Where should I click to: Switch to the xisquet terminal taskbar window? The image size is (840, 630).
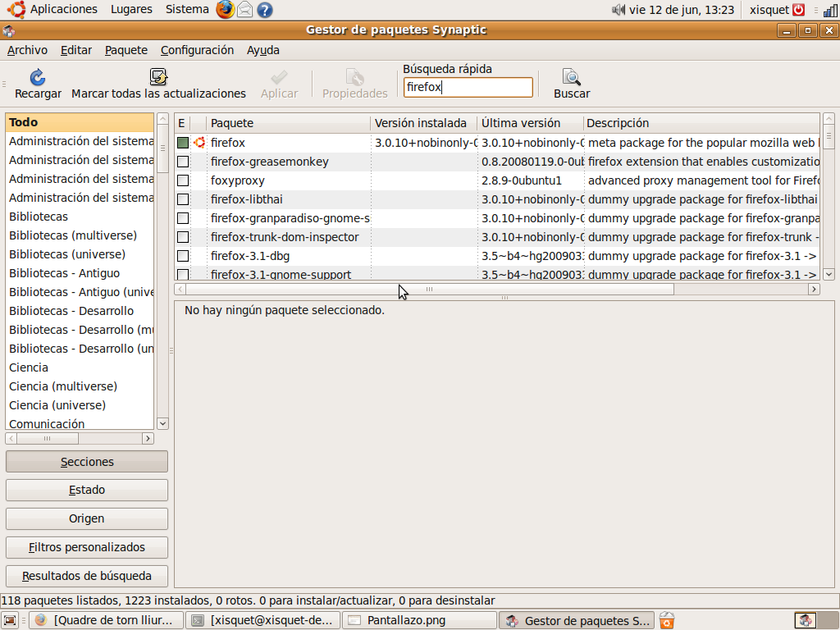pos(263,620)
